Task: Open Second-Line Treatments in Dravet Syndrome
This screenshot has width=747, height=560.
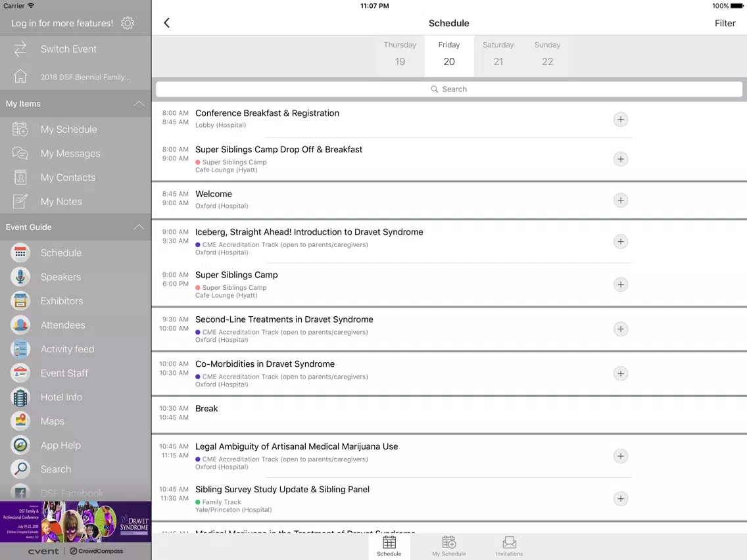Action: click(284, 319)
